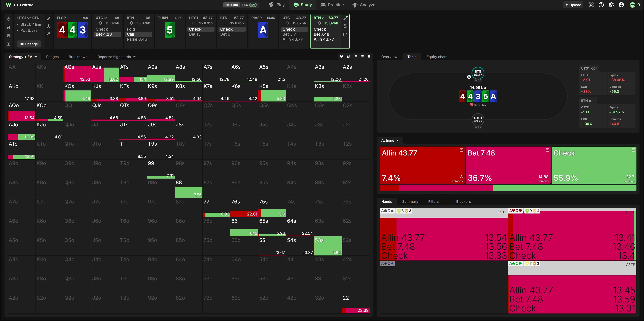Open the Strategy + EV dropdown
The width and height of the screenshot is (644, 321).
[23, 57]
